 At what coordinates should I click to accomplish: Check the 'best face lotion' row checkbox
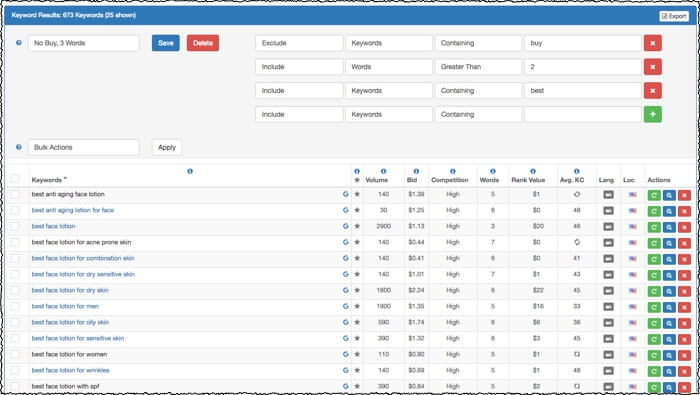pos(15,226)
